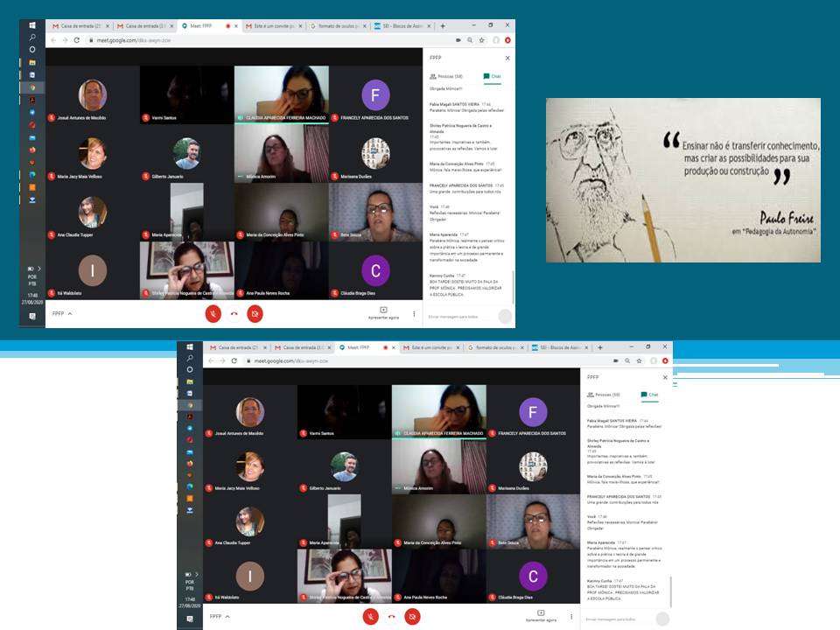The height and width of the screenshot is (630, 840).
Task: Select Meet: FPFP browser tab in lower screenshot
Action: 366,347
